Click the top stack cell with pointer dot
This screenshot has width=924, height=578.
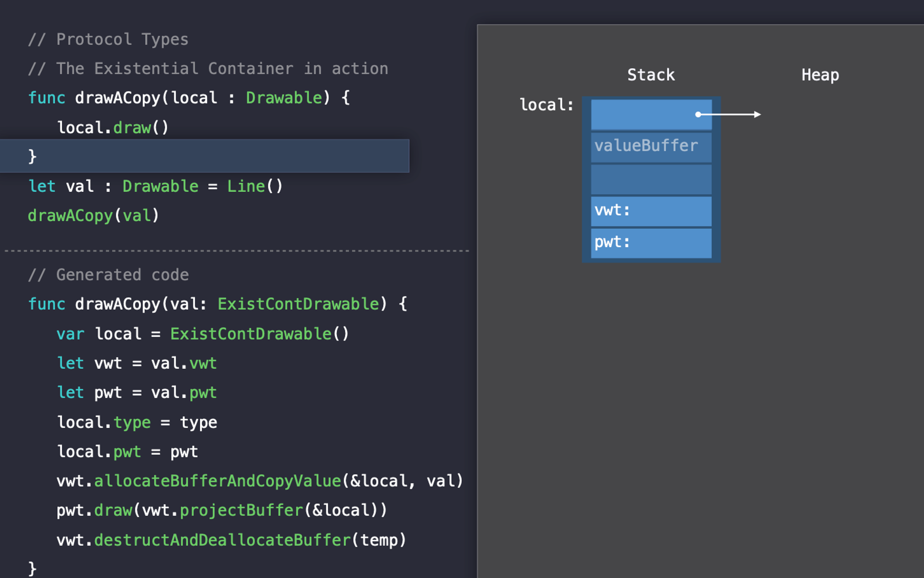(651, 115)
